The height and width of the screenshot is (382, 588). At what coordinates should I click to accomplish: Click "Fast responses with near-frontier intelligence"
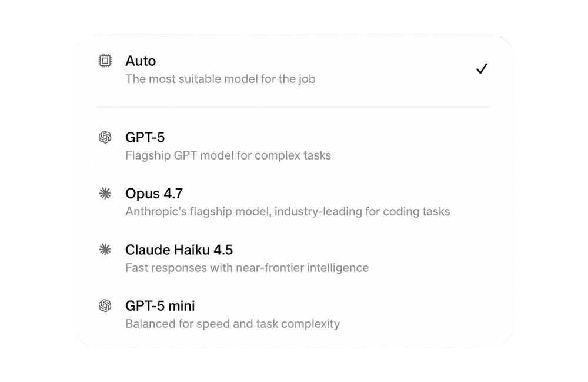247,268
